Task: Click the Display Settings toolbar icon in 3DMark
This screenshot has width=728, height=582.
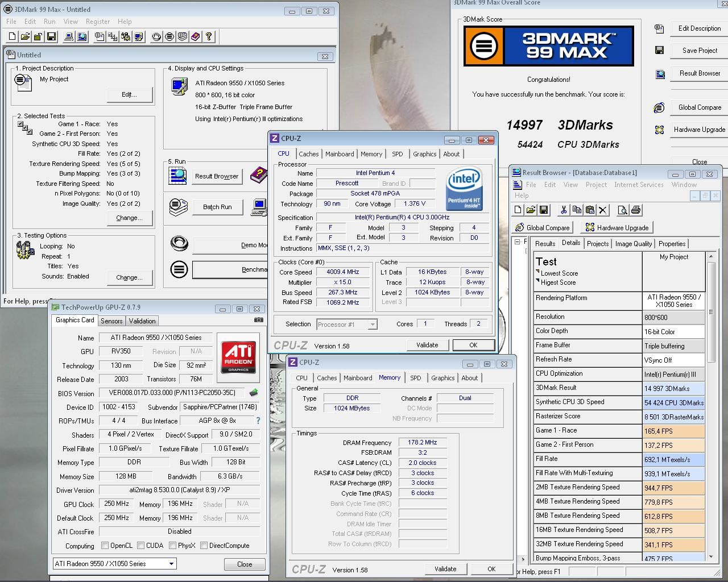Action: pyautogui.click(x=139, y=37)
